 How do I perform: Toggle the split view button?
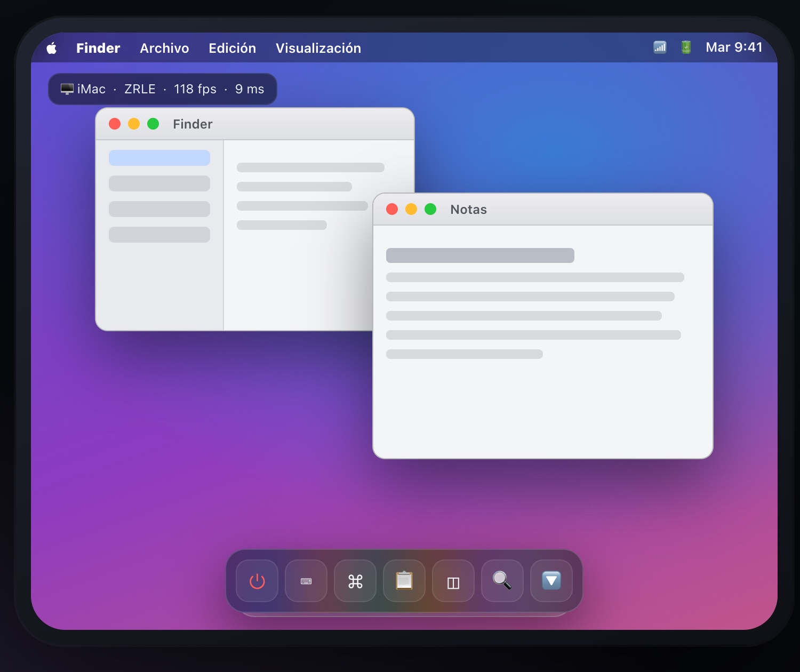tap(453, 581)
